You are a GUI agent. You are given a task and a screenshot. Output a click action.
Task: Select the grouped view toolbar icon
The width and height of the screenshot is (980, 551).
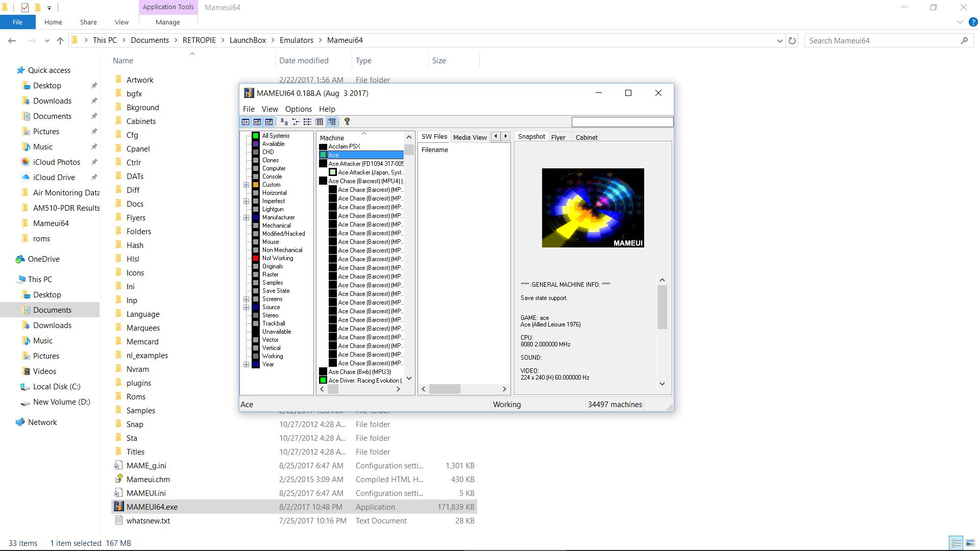(332, 122)
